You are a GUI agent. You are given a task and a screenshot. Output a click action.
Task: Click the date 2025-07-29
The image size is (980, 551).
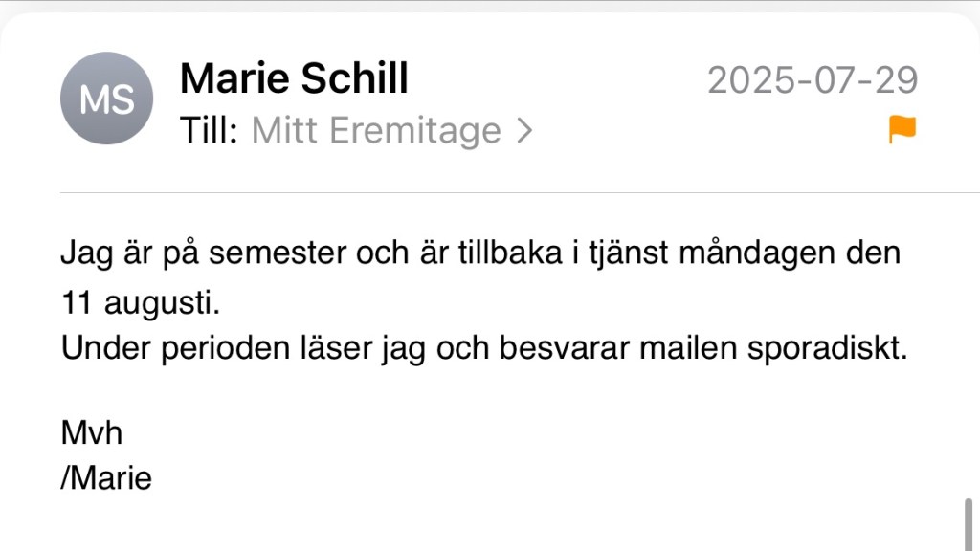[813, 80]
